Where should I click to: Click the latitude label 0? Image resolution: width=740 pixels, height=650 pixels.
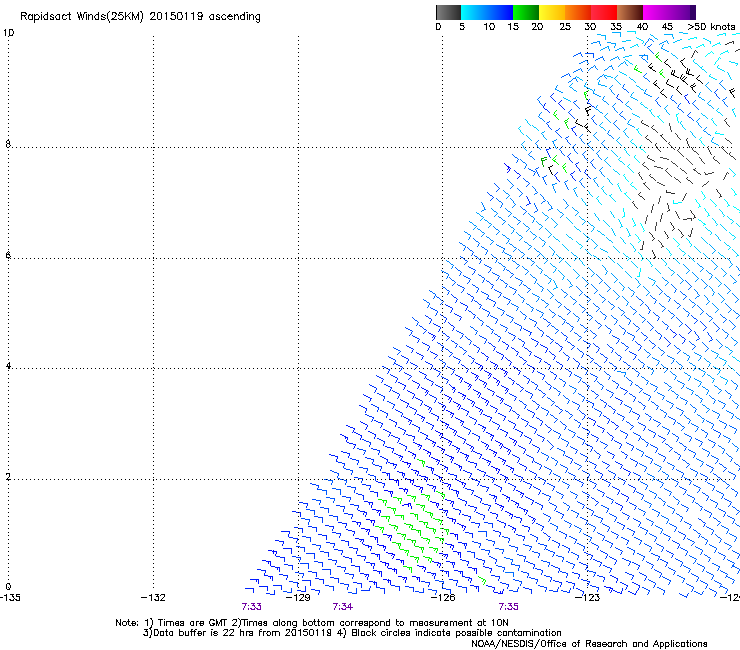(8, 587)
